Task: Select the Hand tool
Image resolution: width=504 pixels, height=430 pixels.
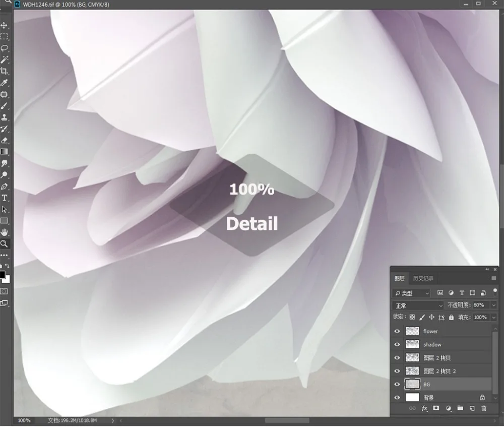Action: tap(4, 232)
